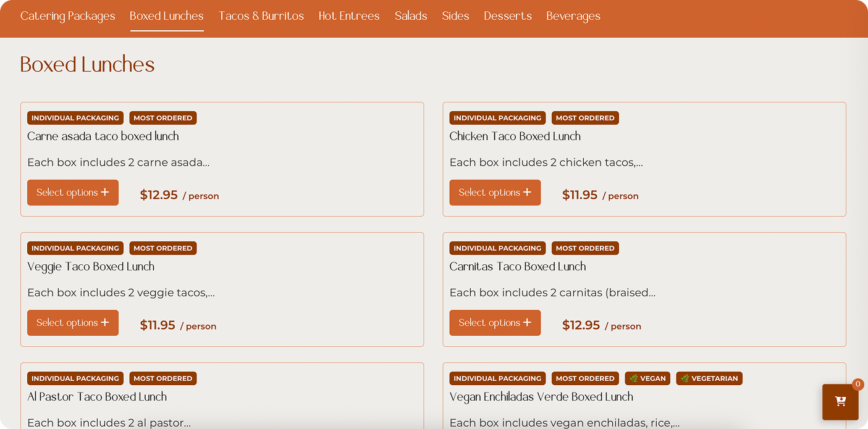Click the Al Pastor Taco Boxed Lunch title
The height and width of the screenshot is (429, 868).
point(96,397)
